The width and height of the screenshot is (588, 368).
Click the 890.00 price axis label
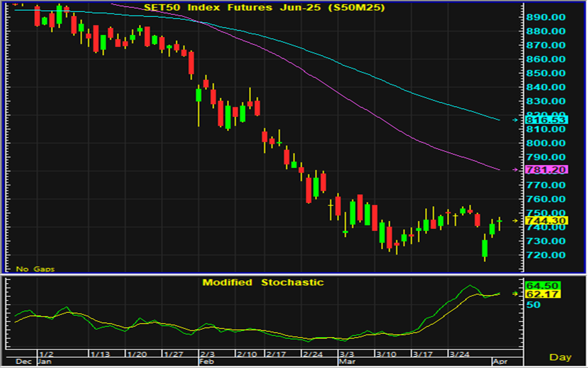546,17
